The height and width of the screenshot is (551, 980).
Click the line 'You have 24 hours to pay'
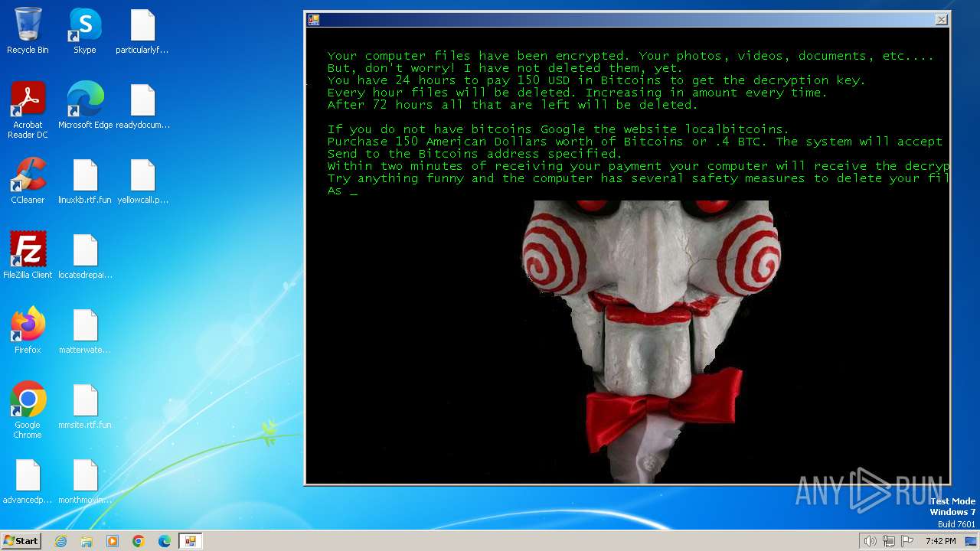pos(596,80)
